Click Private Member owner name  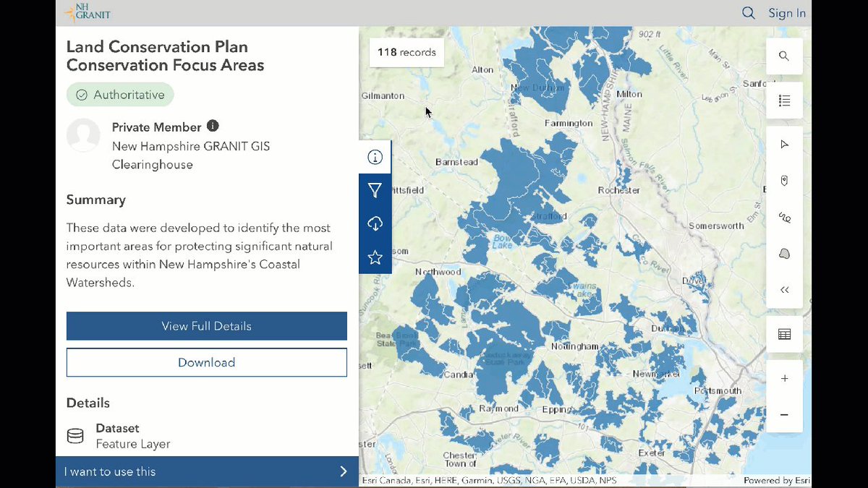[x=156, y=127]
